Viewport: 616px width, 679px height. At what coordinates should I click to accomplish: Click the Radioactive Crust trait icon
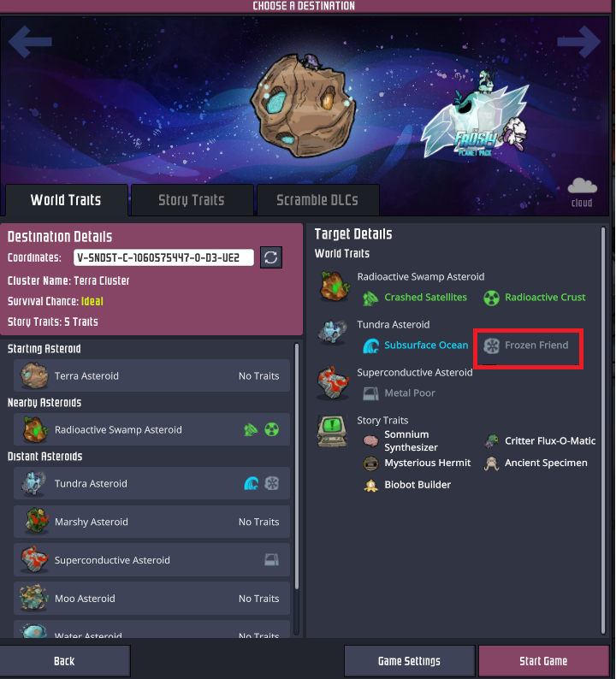tap(491, 298)
